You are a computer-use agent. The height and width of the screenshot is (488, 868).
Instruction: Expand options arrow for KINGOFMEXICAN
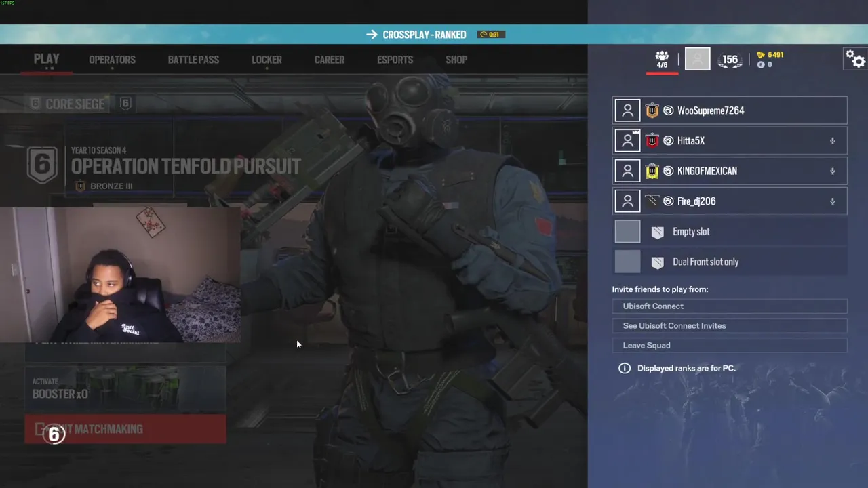click(832, 171)
